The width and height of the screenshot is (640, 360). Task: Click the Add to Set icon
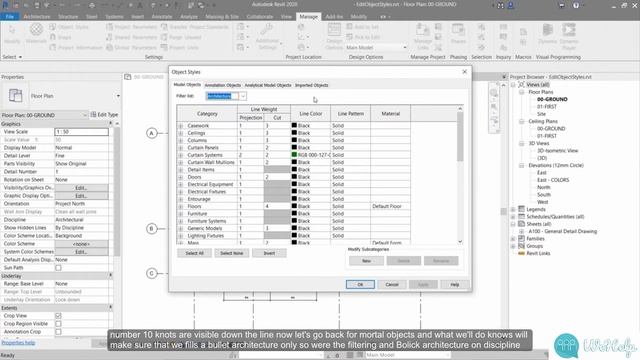[x=350, y=27]
